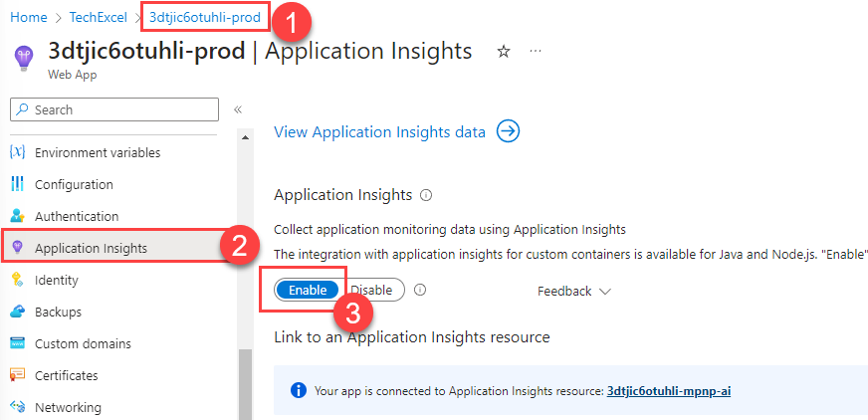
Task: Click the blue info icon in the banner
Action: (299, 391)
